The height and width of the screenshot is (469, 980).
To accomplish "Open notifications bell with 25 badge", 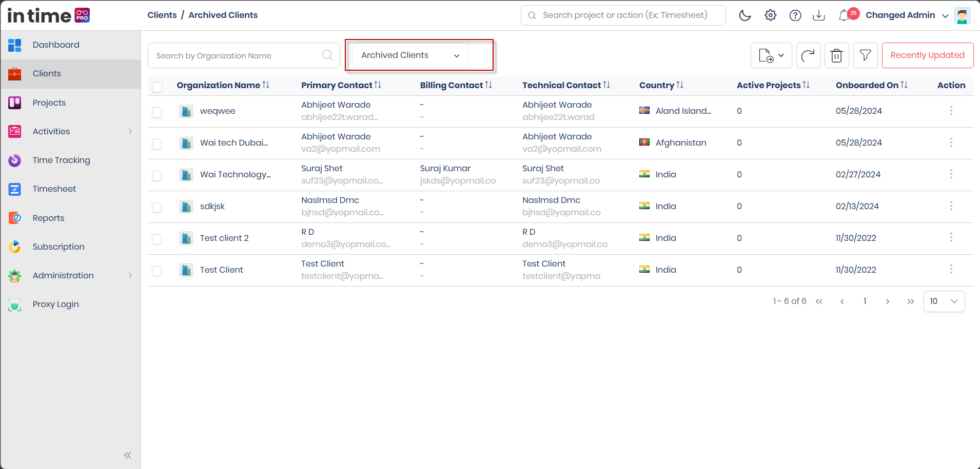I will coord(848,15).
